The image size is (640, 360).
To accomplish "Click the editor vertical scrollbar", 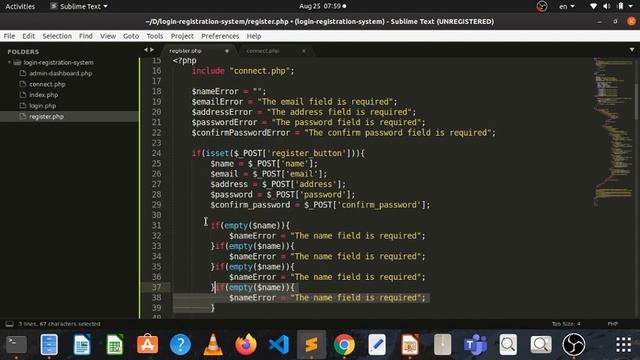I will tap(637, 102).
